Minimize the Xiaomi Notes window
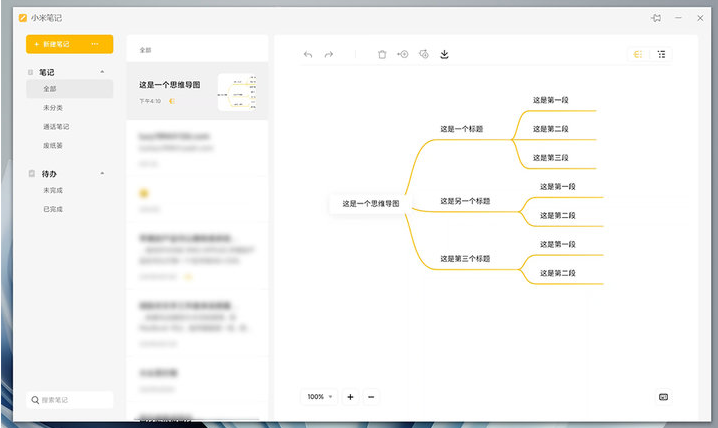 (678, 18)
